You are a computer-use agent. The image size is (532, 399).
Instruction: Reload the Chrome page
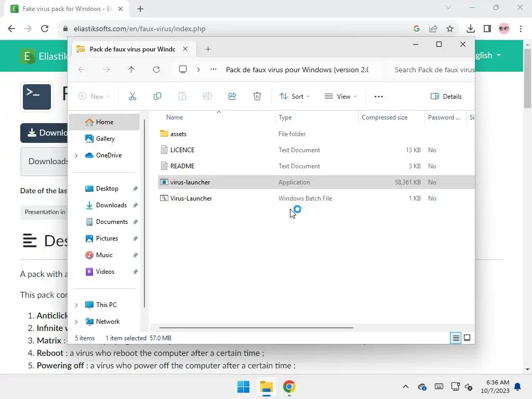click(45, 29)
